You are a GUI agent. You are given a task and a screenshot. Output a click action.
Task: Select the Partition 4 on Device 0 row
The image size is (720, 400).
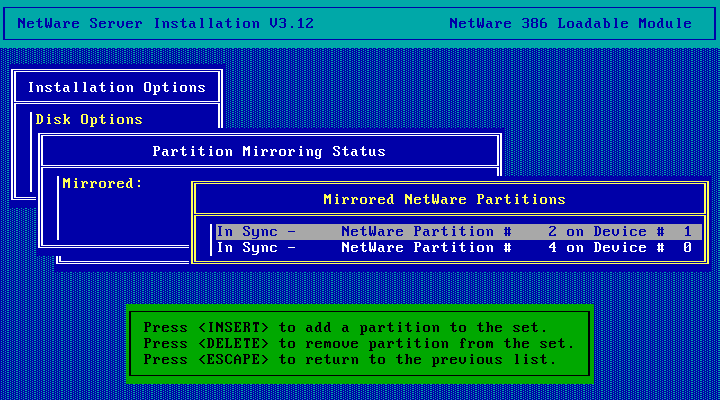click(x=454, y=247)
